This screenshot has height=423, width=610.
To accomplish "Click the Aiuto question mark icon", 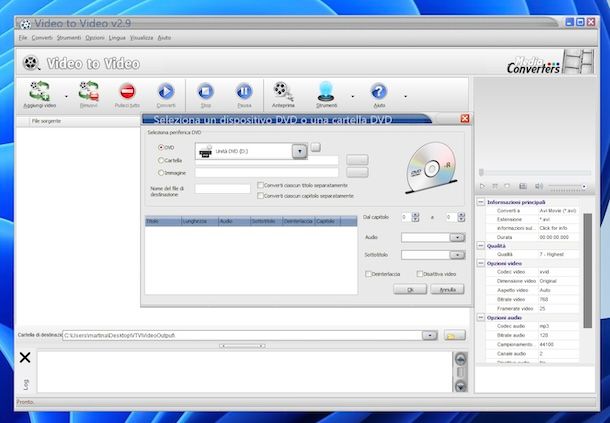I will [x=379, y=92].
